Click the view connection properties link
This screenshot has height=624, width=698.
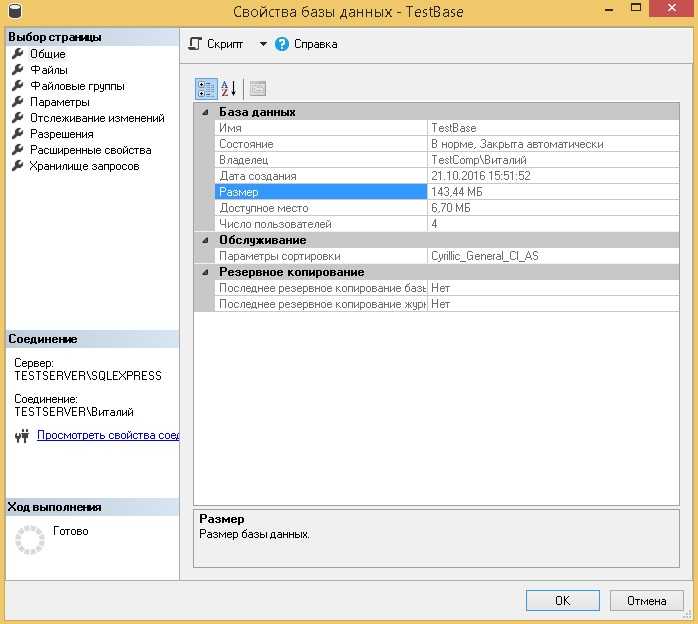tap(107, 435)
